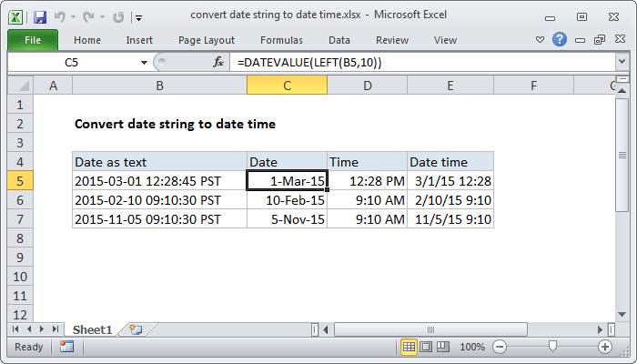Switch to Normal view
This screenshot has height=364, width=637.
[x=409, y=347]
